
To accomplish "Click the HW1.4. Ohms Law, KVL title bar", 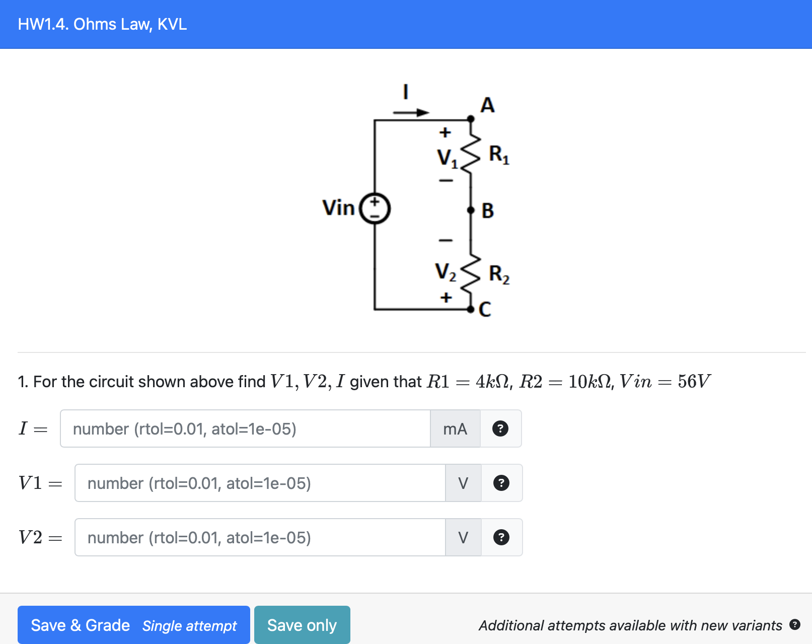I will tap(102, 24).
